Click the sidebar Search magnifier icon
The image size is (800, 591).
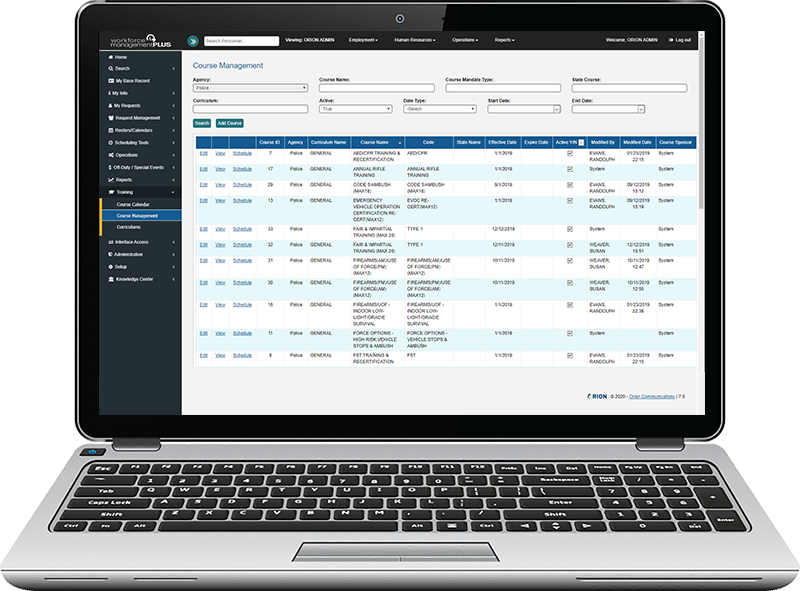[111, 68]
